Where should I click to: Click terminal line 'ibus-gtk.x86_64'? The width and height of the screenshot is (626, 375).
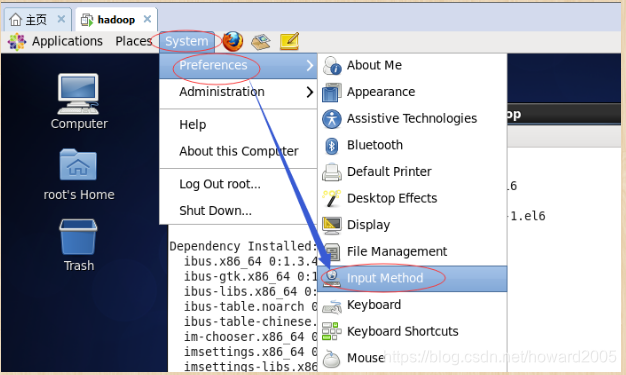pos(250,276)
